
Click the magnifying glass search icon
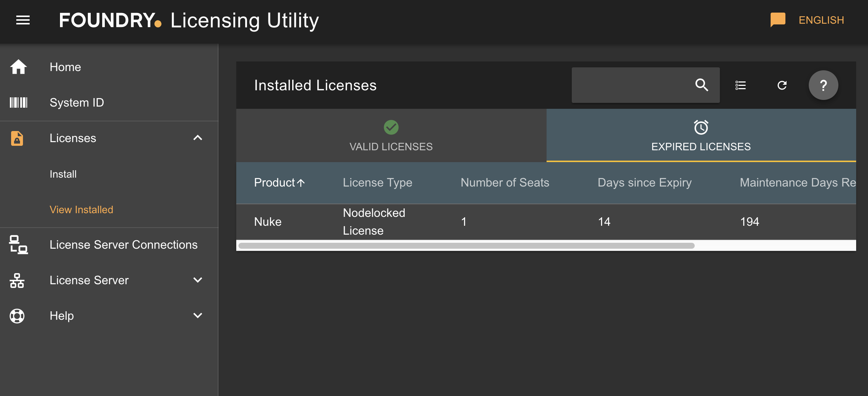(x=701, y=85)
